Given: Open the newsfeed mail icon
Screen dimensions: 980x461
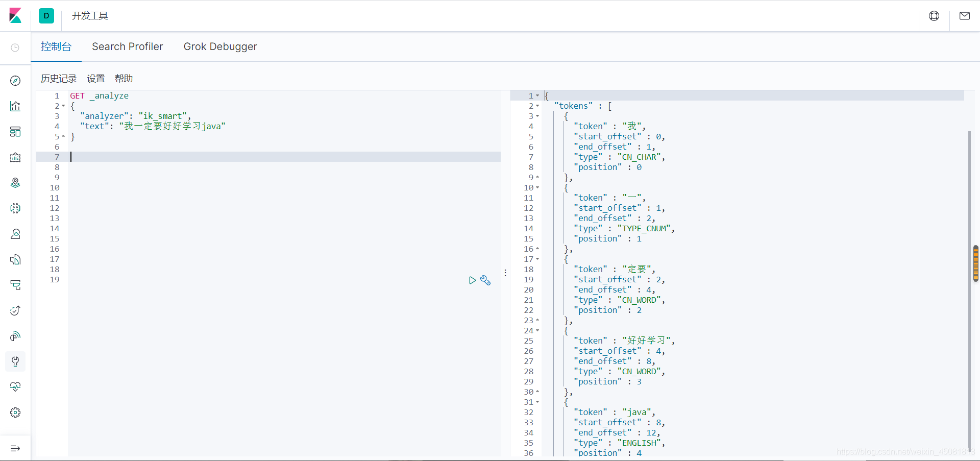Looking at the screenshot, I should tap(965, 16).
